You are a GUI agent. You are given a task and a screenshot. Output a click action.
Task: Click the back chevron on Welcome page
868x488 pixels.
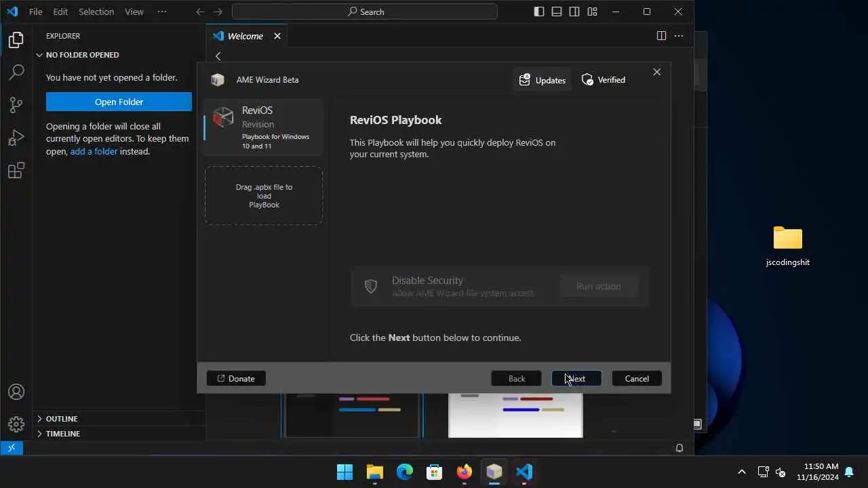click(x=218, y=56)
